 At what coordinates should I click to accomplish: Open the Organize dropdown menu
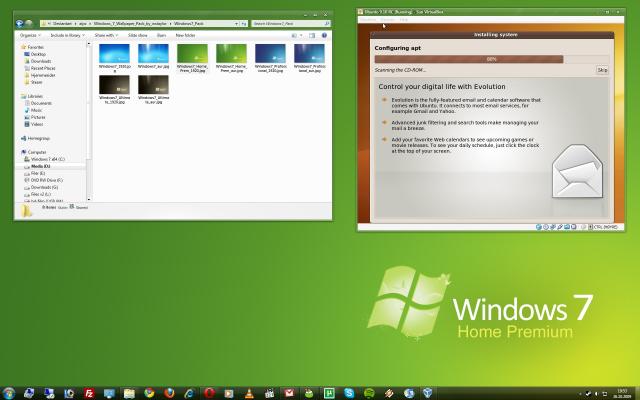30,36
